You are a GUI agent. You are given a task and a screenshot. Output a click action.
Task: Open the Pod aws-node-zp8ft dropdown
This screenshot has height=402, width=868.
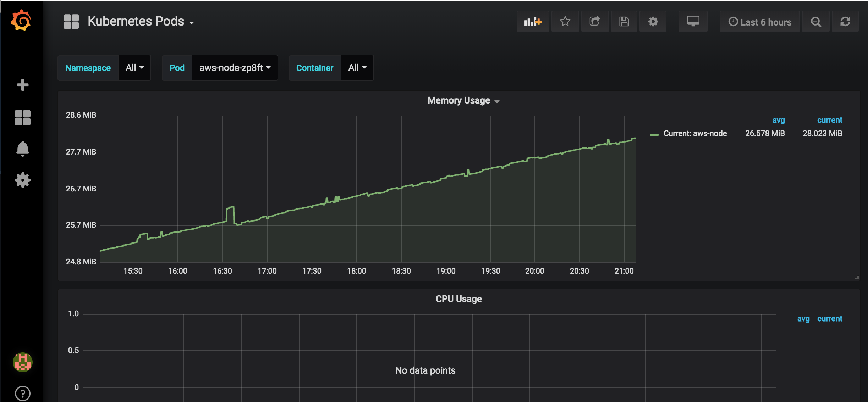pos(235,68)
